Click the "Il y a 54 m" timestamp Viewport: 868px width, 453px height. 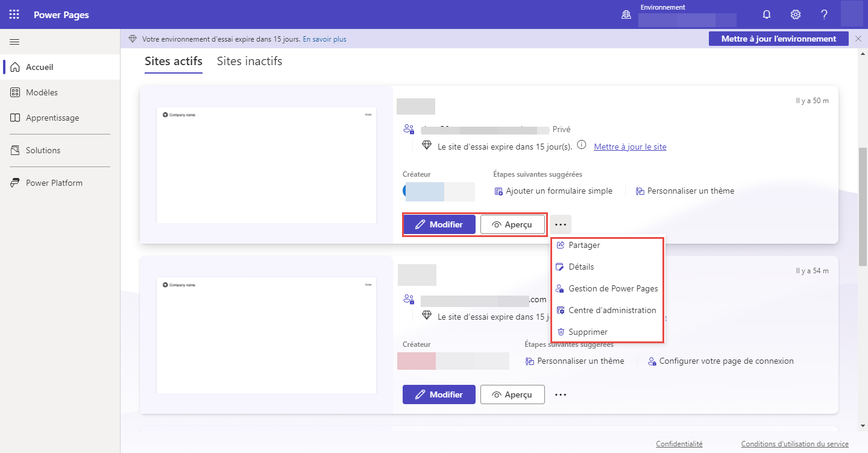pyautogui.click(x=812, y=271)
